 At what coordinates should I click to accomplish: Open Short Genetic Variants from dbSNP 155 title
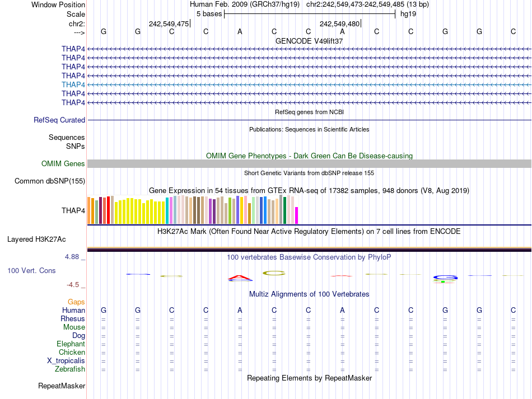pos(309,173)
